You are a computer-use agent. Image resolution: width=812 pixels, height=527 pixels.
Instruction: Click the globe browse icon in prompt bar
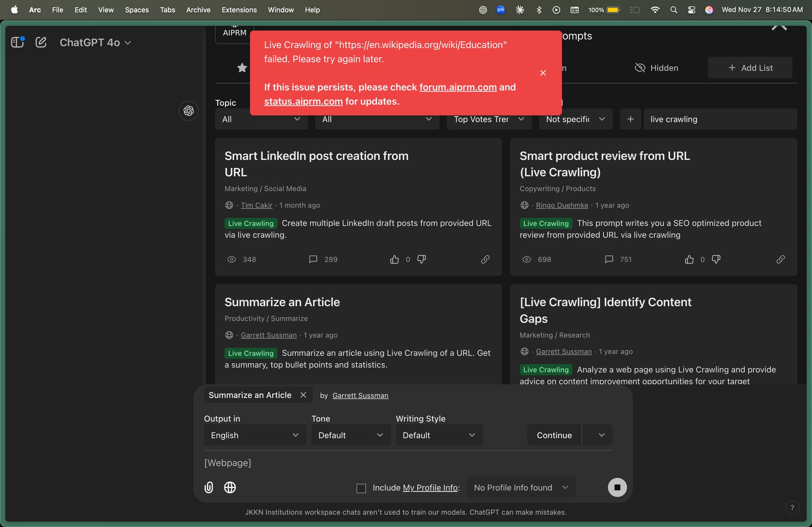coord(230,487)
